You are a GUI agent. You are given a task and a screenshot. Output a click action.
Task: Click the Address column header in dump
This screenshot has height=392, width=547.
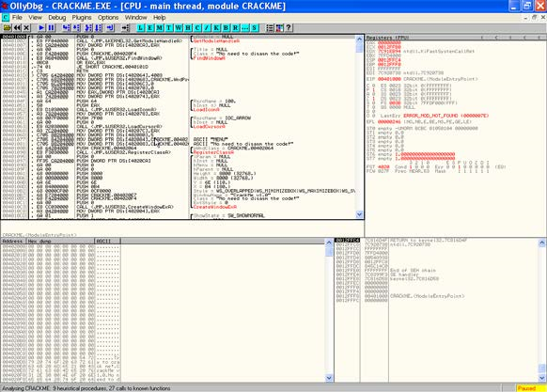pos(13,242)
